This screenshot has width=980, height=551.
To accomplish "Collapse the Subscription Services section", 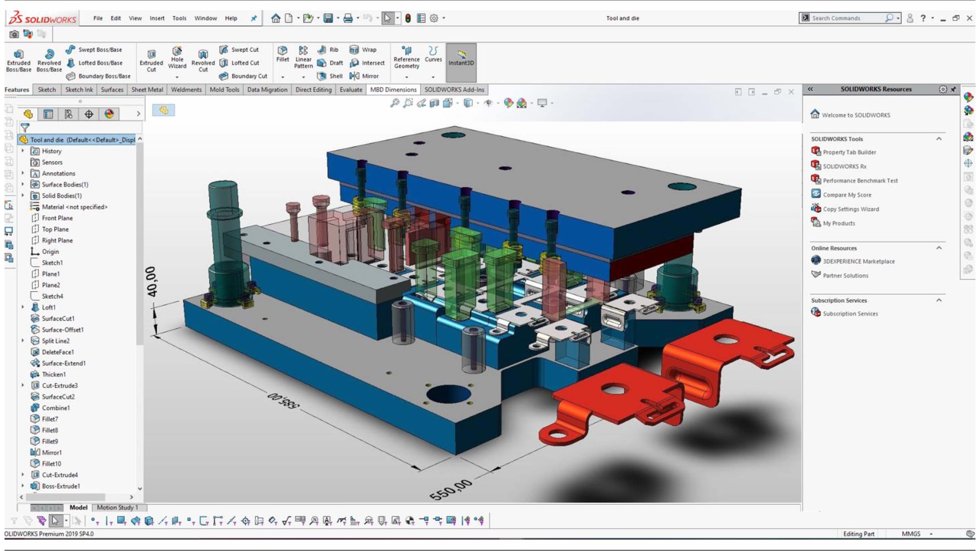I will 939,300.
